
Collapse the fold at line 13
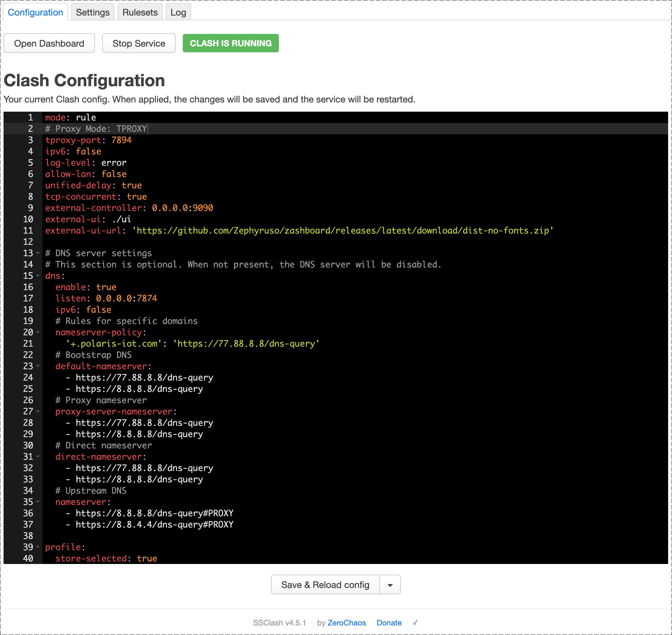point(38,253)
